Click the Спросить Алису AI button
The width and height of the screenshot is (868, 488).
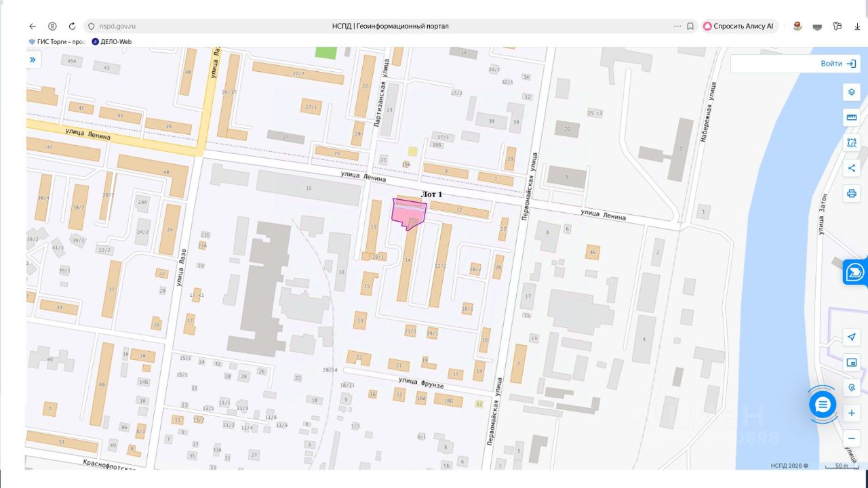coord(739,26)
